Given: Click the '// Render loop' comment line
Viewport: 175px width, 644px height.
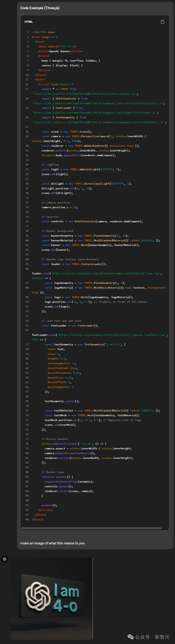Looking at the screenshot, I should [53, 472].
